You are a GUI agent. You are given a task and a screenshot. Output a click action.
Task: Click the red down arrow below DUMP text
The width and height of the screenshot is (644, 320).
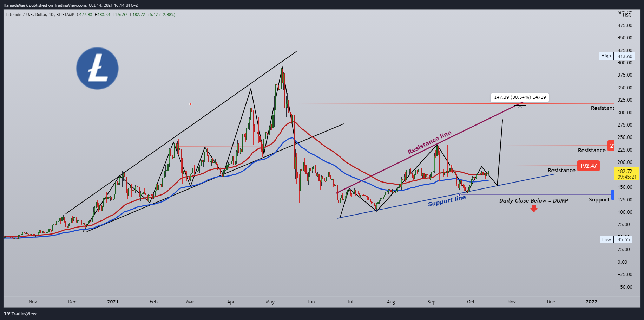(x=534, y=209)
